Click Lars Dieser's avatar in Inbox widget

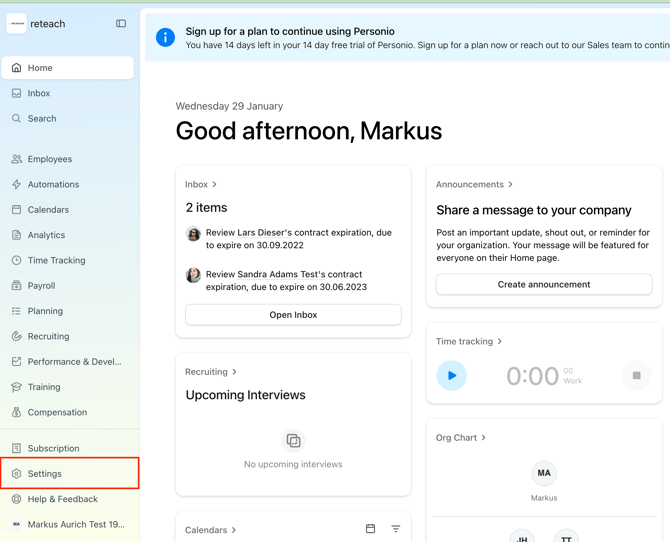click(x=193, y=234)
